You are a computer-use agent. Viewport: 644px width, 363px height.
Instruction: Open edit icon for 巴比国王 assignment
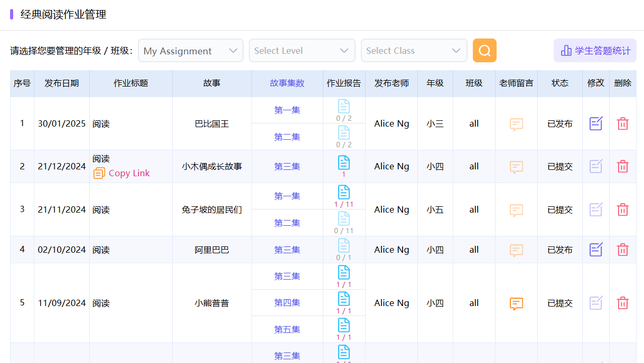[596, 124]
